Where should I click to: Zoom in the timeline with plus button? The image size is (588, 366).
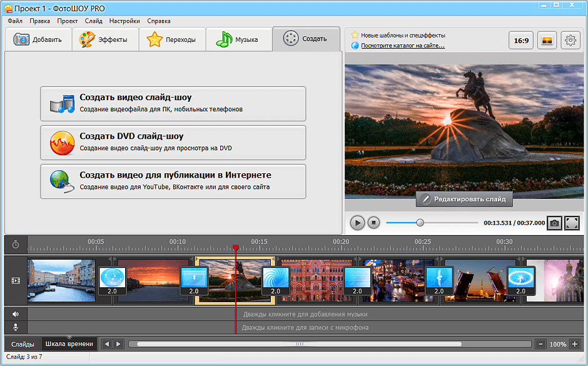[574, 344]
